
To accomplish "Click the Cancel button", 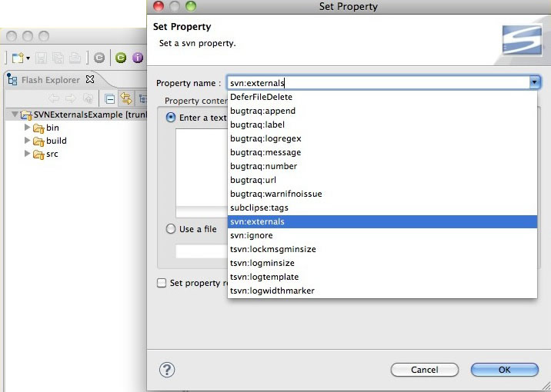I will 425,370.
